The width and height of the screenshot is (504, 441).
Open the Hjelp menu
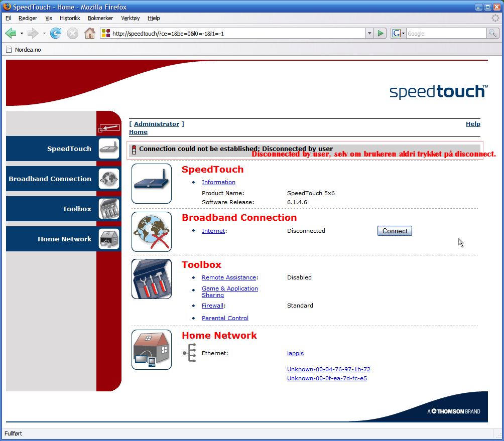pyautogui.click(x=154, y=18)
